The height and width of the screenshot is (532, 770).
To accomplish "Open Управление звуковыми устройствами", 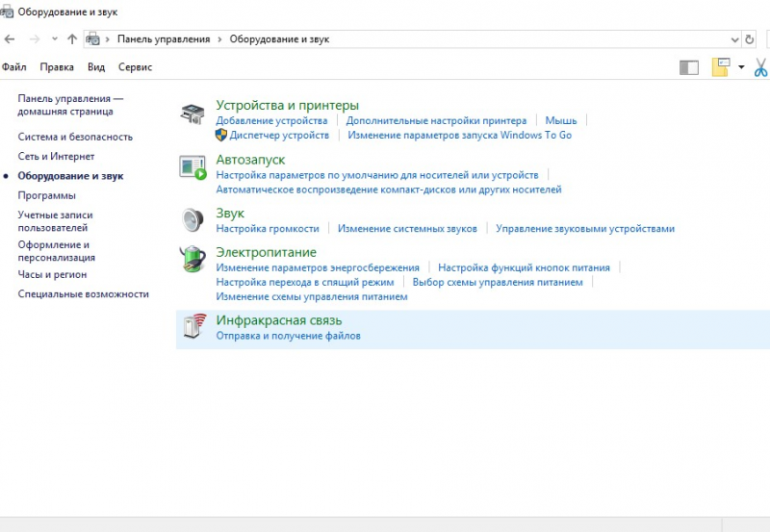I will [x=585, y=228].
